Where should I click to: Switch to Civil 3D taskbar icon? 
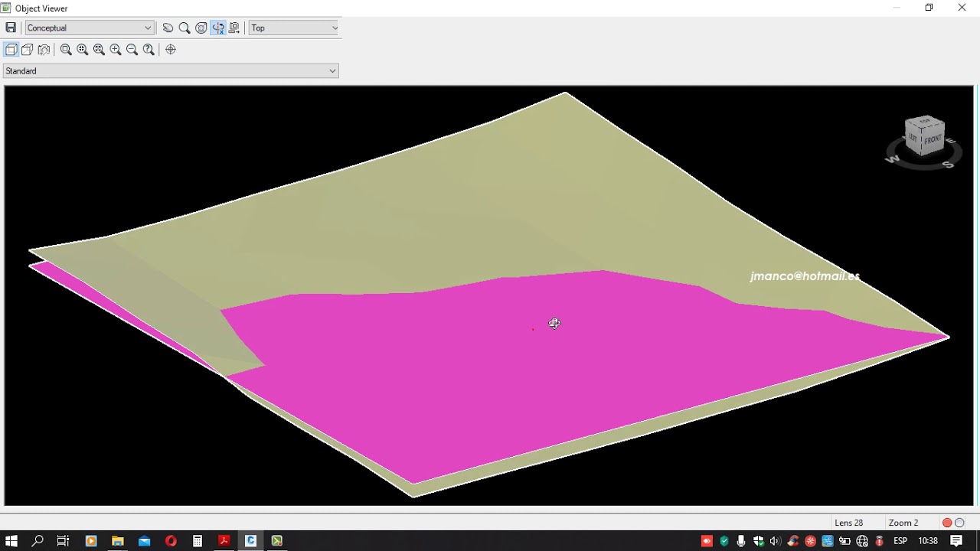pyautogui.click(x=250, y=541)
